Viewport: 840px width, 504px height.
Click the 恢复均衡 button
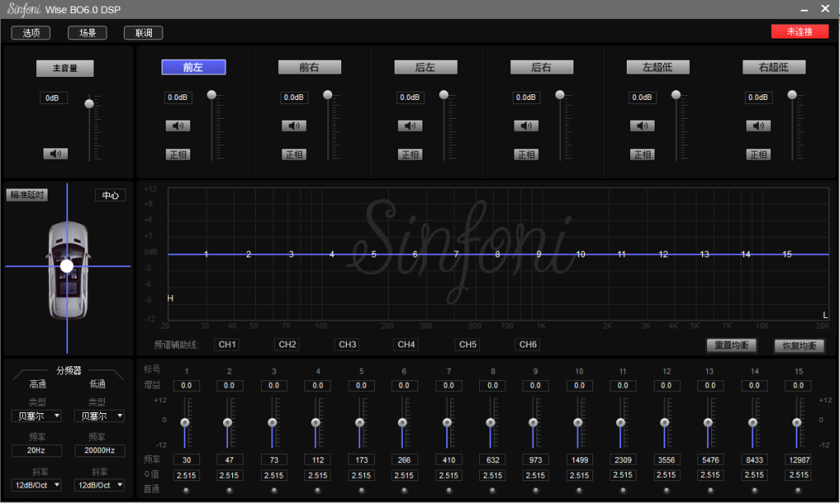pos(799,346)
